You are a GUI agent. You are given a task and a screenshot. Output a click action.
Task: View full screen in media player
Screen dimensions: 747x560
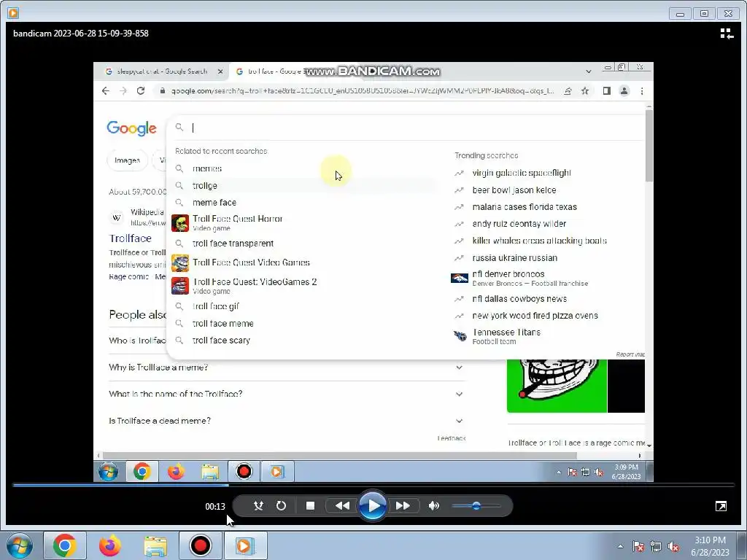click(721, 506)
